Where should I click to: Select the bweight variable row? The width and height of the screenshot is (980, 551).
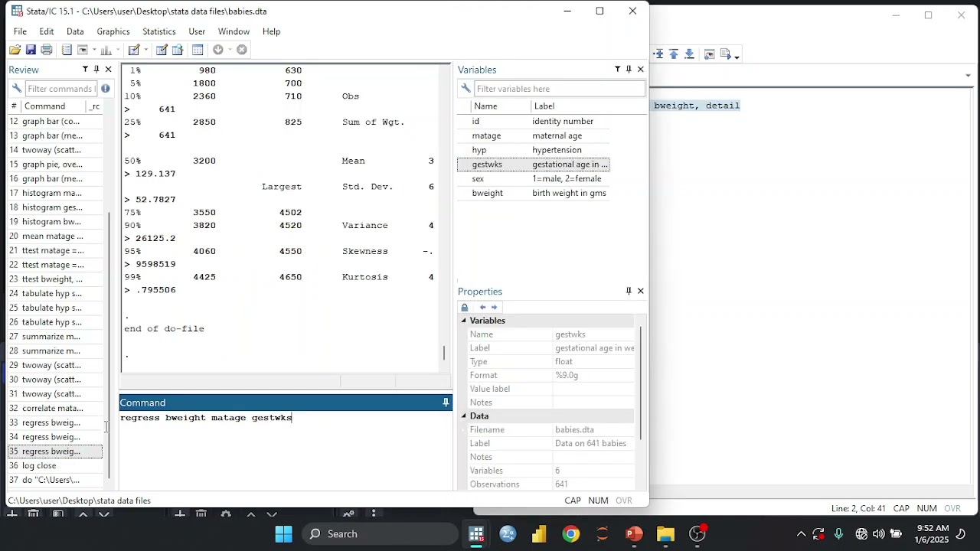[534, 193]
